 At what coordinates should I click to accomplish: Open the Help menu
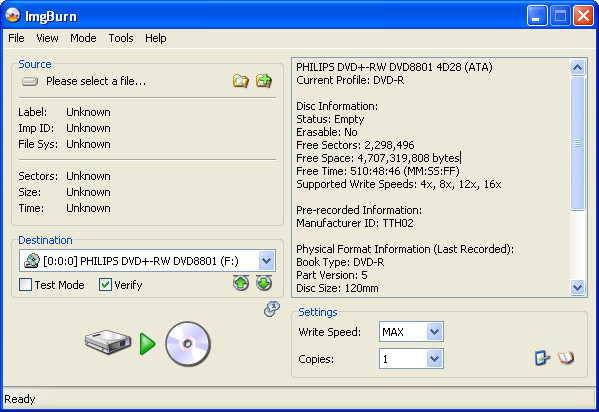click(x=155, y=38)
